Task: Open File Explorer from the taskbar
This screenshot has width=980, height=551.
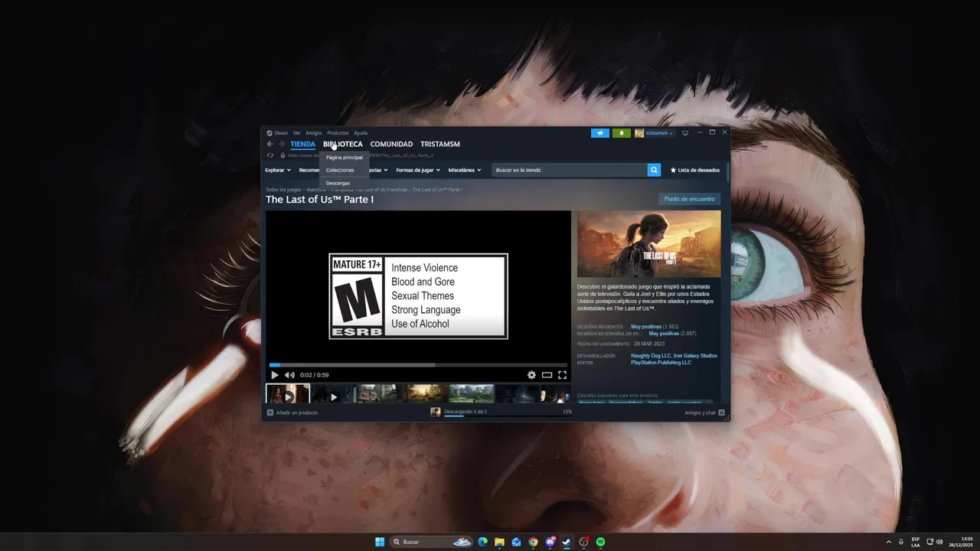Action: (499, 542)
